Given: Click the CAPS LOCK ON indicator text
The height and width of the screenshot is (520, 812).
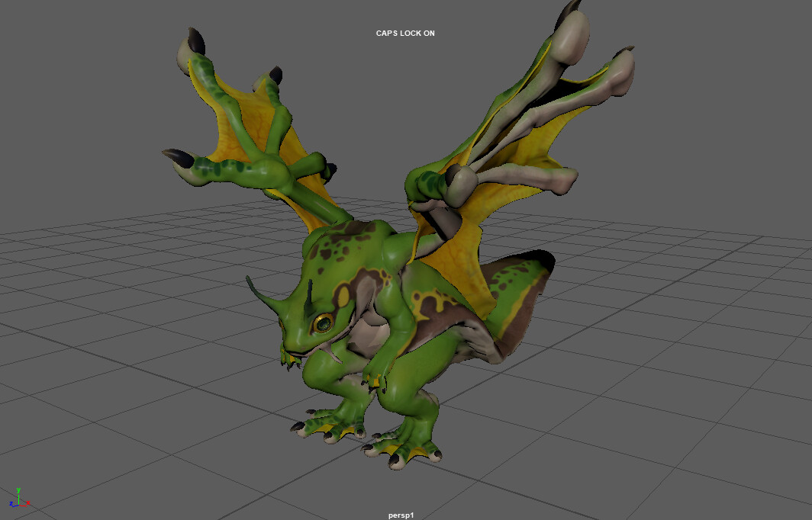Looking at the screenshot, I should click(x=405, y=34).
